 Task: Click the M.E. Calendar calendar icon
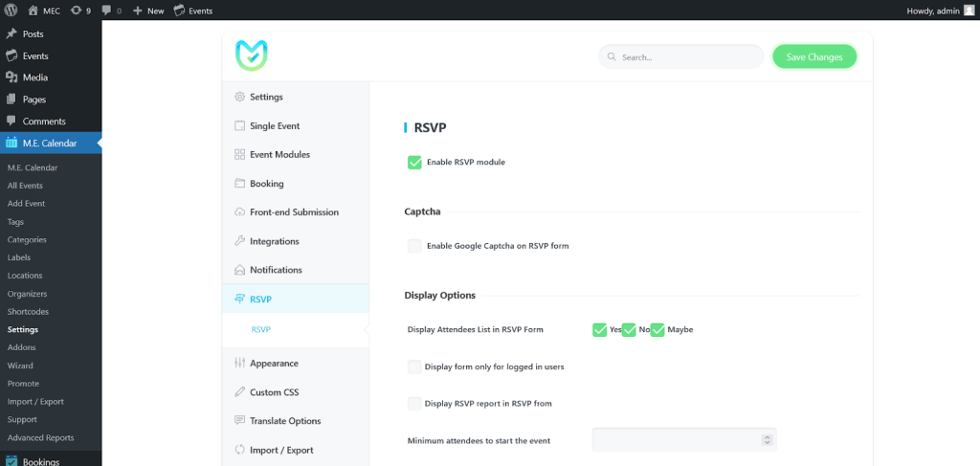point(11,143)
